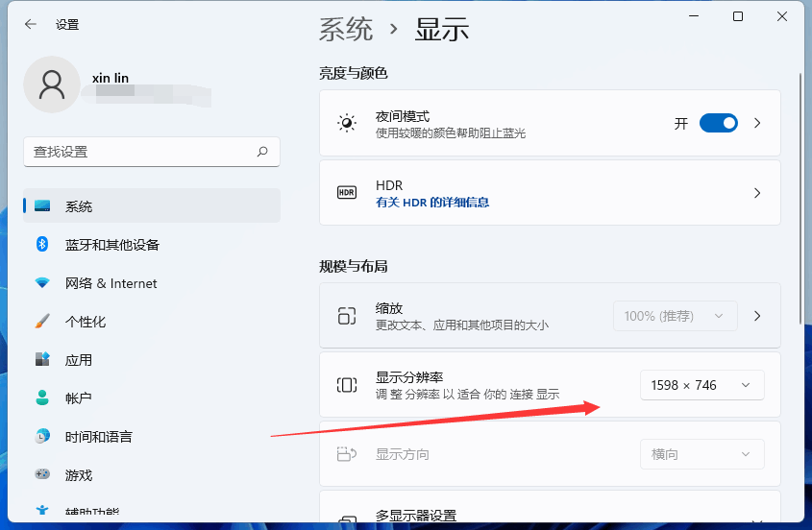The width and height of the screenshot is (812, 530).
Task: Open the HDR details link (有关 HDR 的详细信息)
Action: 432,203
